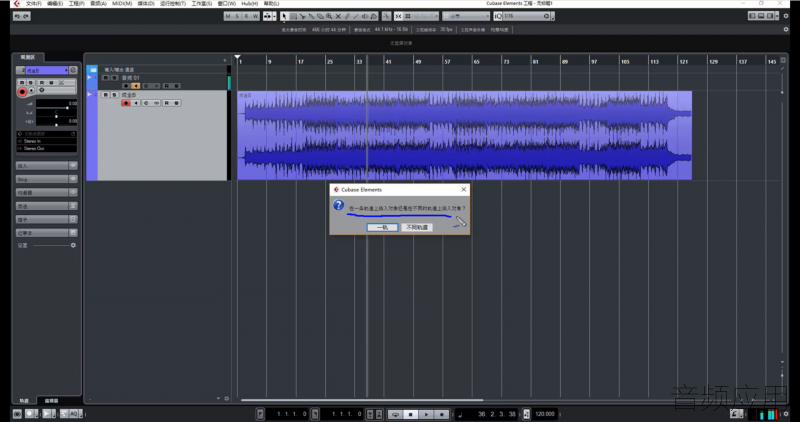This screenshot has height=422, width=800.
Task: Open the 编辑(E) menu
Action: tap(55, 4)
